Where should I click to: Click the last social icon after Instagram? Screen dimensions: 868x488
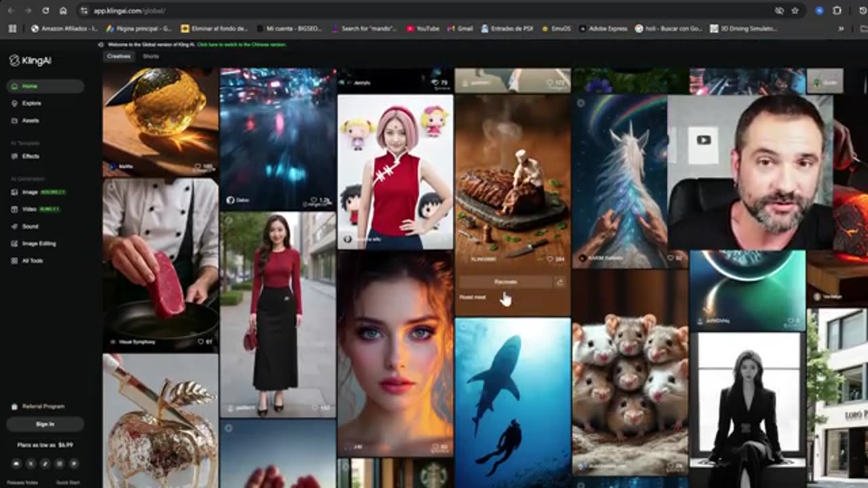[74, 464]
